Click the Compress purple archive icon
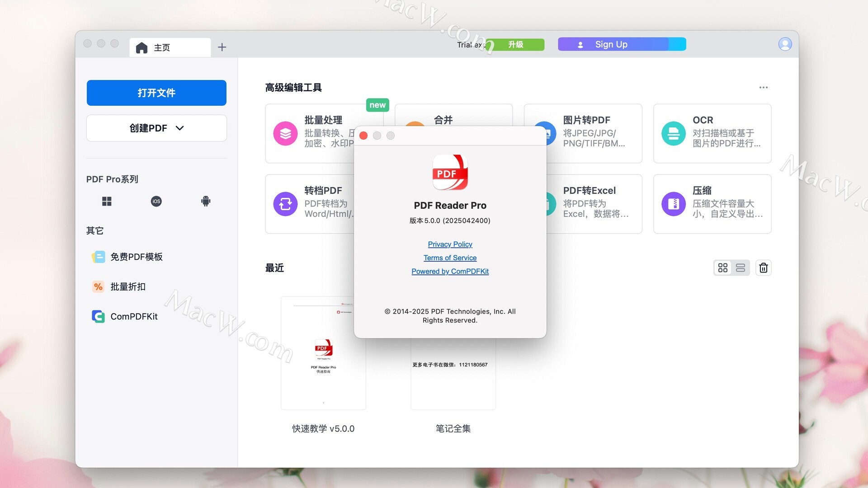 click(674, 204)
